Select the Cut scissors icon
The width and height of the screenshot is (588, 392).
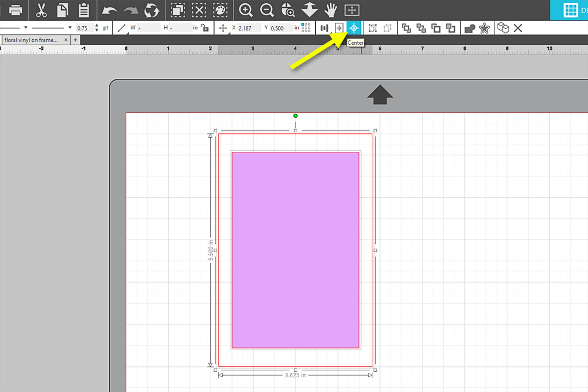41,10
